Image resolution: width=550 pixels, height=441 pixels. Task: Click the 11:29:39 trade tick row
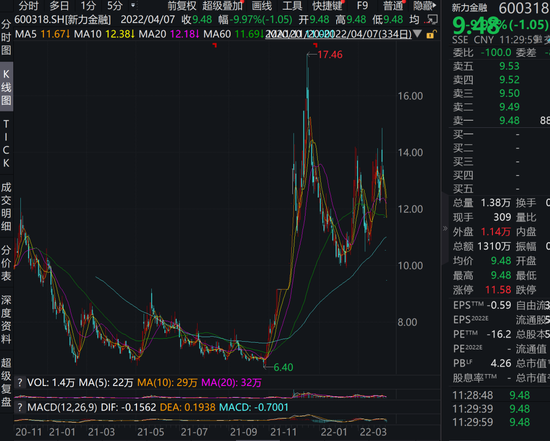[x=499, y=409]
